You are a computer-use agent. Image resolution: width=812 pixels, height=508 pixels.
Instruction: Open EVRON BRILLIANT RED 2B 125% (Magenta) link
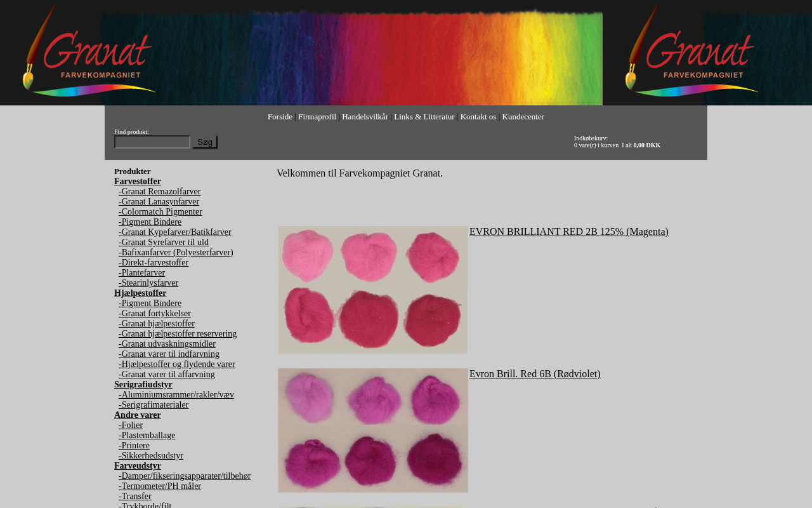click(x=569, y=232)
